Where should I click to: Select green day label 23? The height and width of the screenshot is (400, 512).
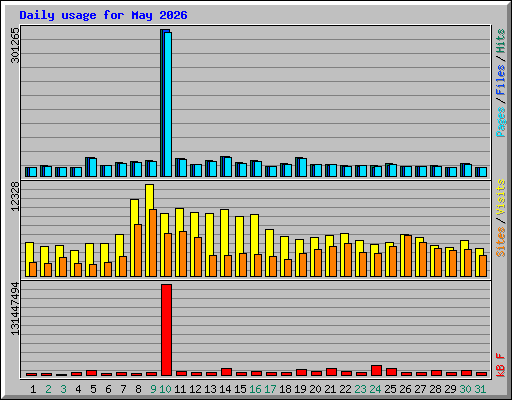coord(360,389)
